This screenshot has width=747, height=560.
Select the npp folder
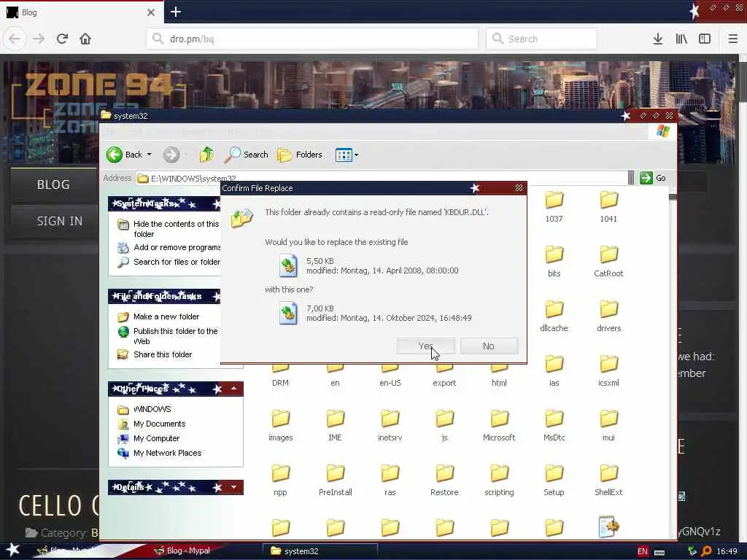(x=281, y=481)
